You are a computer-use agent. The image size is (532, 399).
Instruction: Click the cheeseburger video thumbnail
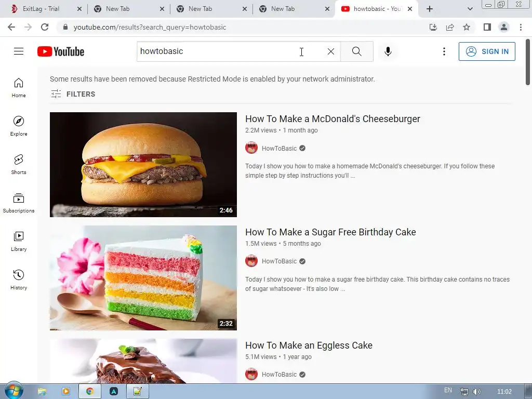pyautogui.click(x=143, y=165)
